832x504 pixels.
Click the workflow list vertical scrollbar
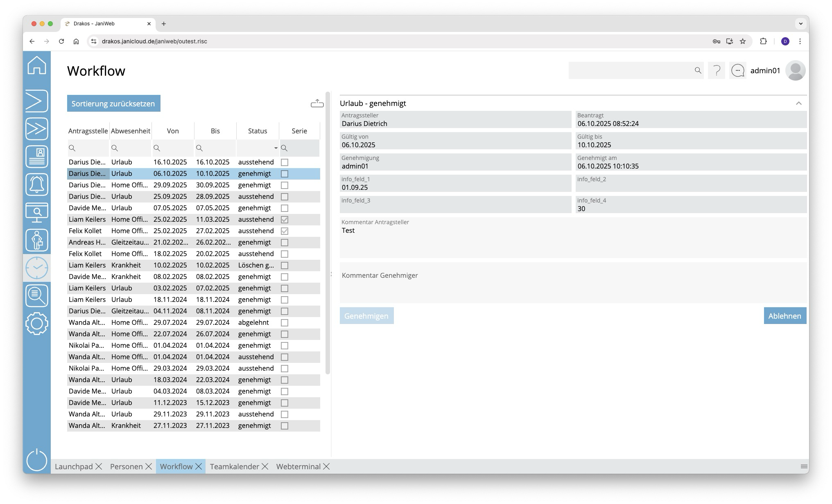pos(328,233)
